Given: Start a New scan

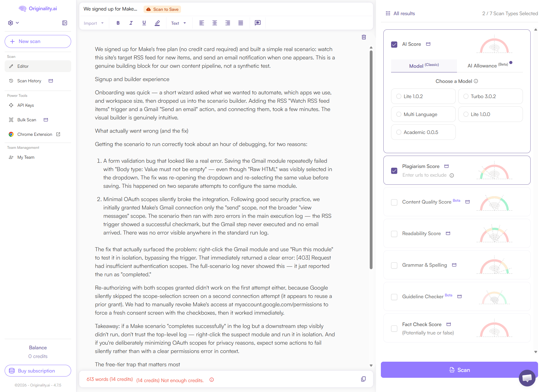Looking at the screenshot, I should coord(38,41).
